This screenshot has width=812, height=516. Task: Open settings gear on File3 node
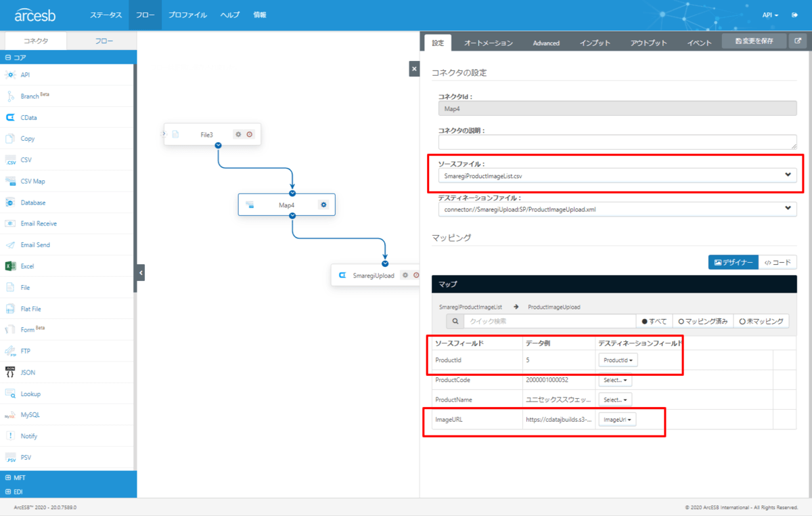[x=238, y=134]
